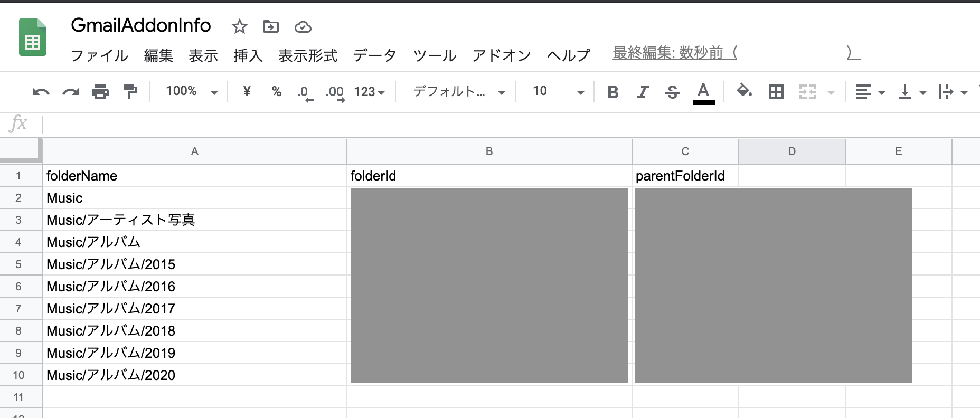Open the 最終編集 revision history link
The image size is (980, 418).
coord(737,53)
